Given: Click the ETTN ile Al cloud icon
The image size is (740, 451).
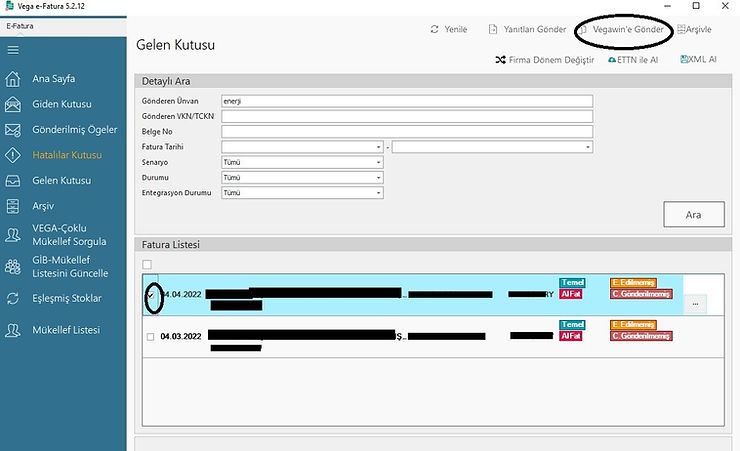Looking at the screenshot, I should (x=612, y=60).
